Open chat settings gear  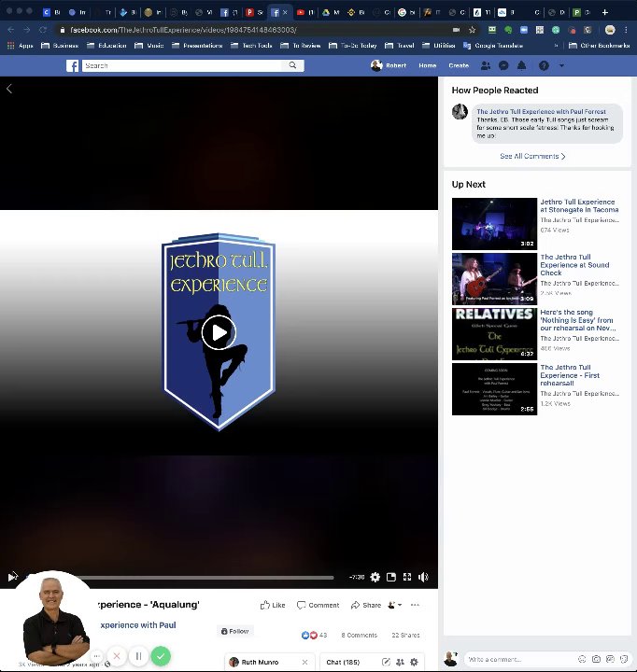(414, 662)
